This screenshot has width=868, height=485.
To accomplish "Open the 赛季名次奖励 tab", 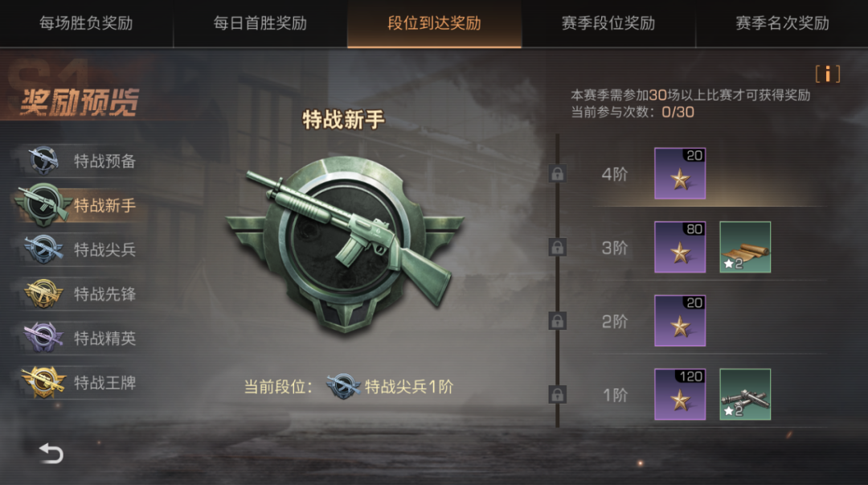I will (x=782, y=23).
